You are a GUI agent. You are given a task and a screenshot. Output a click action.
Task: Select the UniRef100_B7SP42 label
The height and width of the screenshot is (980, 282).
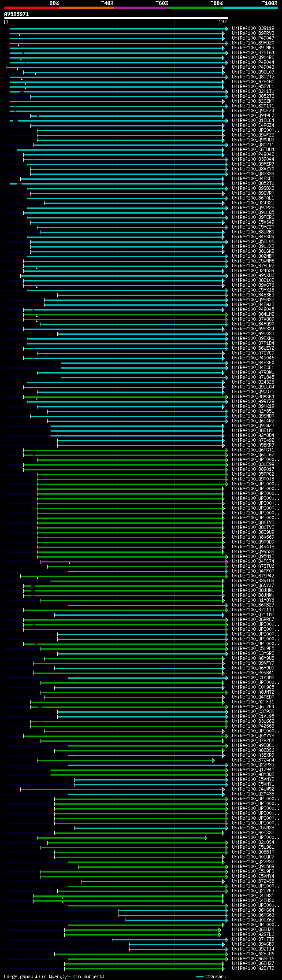click(253, 576)
